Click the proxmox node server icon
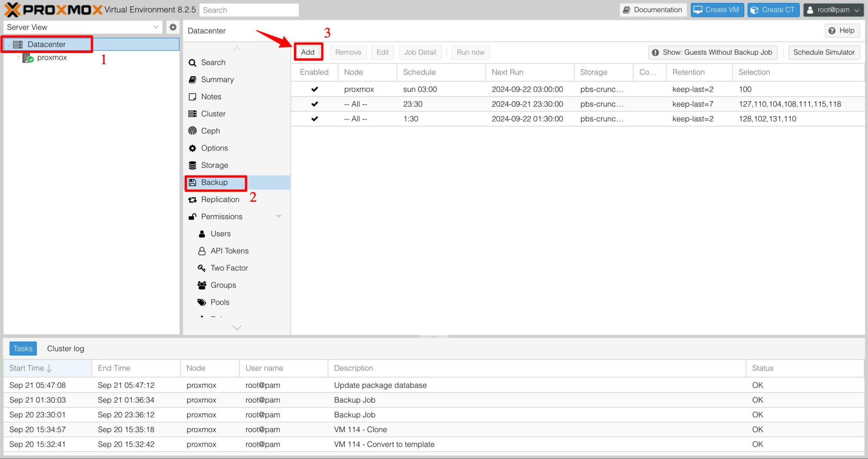Viewport: 868px width, 459px height. 28,58
